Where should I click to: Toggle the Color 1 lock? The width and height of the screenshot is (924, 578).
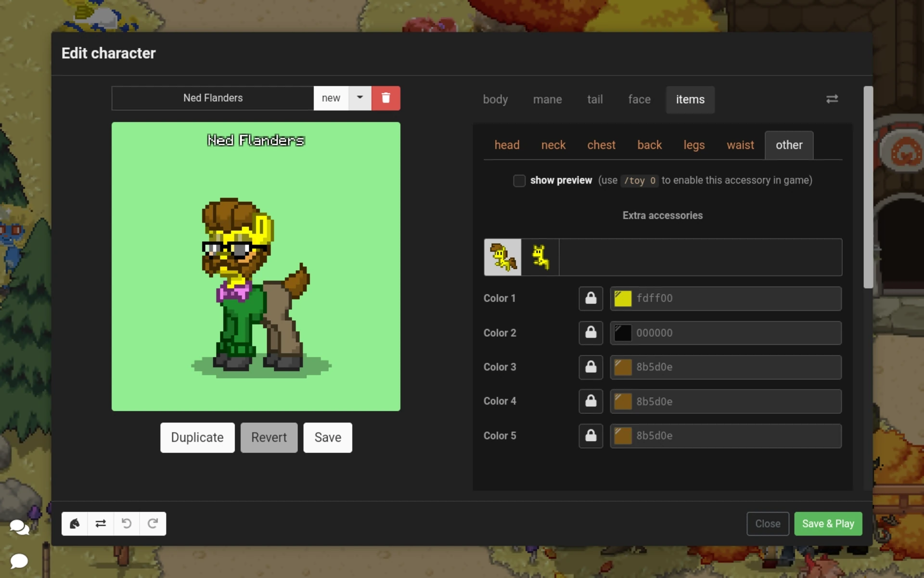590,298
